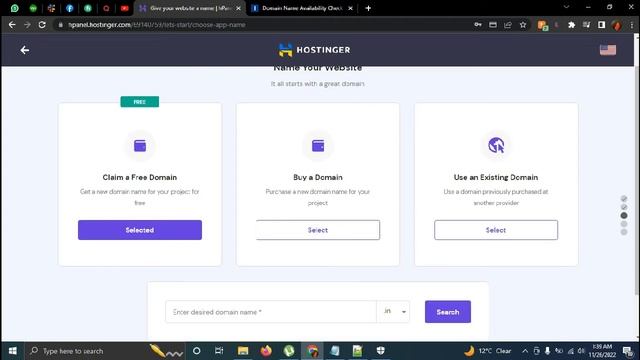640x360 pixels.
Task: Open the Chrome profile avatar
Action: pyautogui.click(x=617, y=25)
